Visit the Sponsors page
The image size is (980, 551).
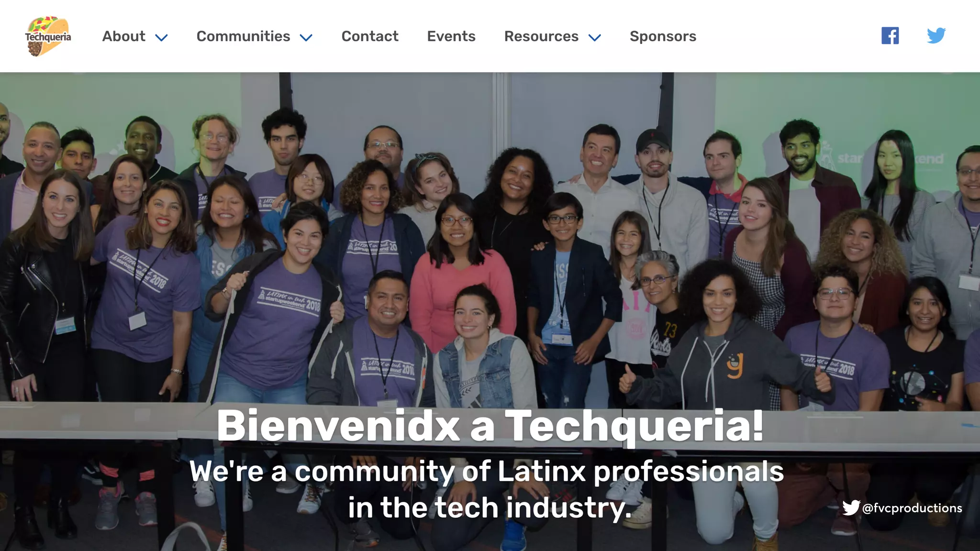tap(663, 36)
